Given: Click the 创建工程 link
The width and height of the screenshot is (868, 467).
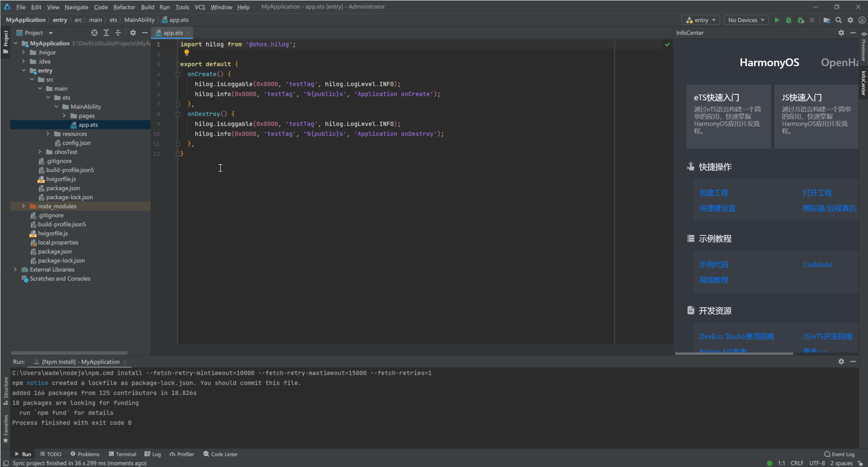Looking at the screenshot, I should [x=714, y=193].
